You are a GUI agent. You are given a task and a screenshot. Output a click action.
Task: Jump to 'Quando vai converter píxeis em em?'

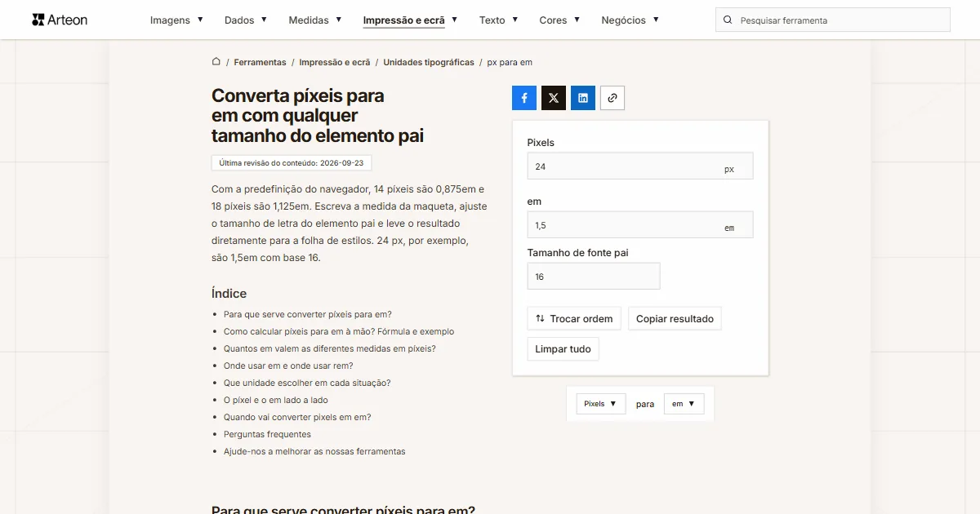point(297,417)
